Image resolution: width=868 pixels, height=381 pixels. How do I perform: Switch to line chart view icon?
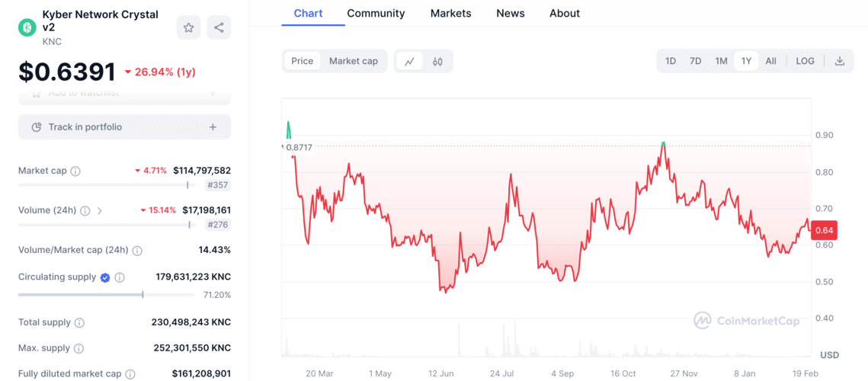pos(409,61)
